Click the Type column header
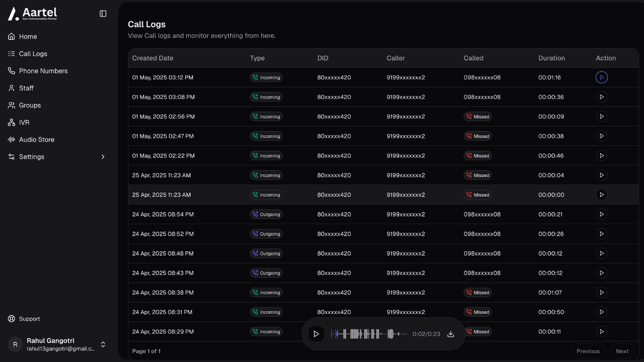This screenshot has width=644, height=362. click(x=257, y=58)
